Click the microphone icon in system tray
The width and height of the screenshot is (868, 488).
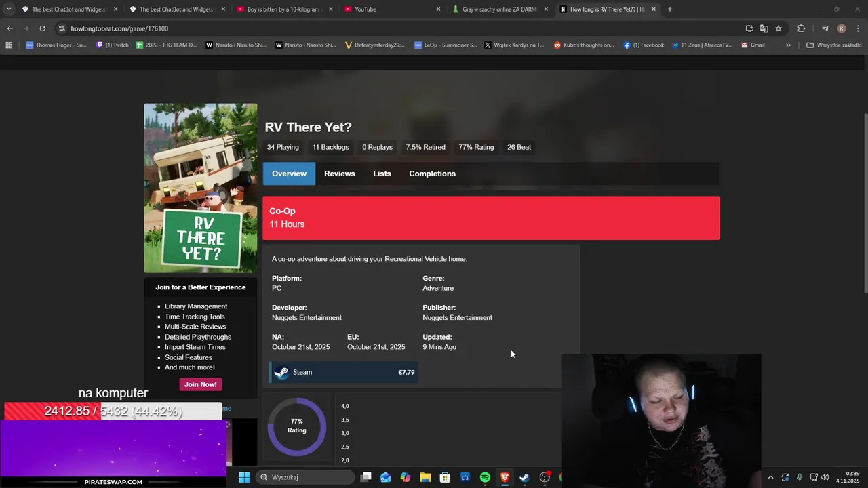[800, 477]
